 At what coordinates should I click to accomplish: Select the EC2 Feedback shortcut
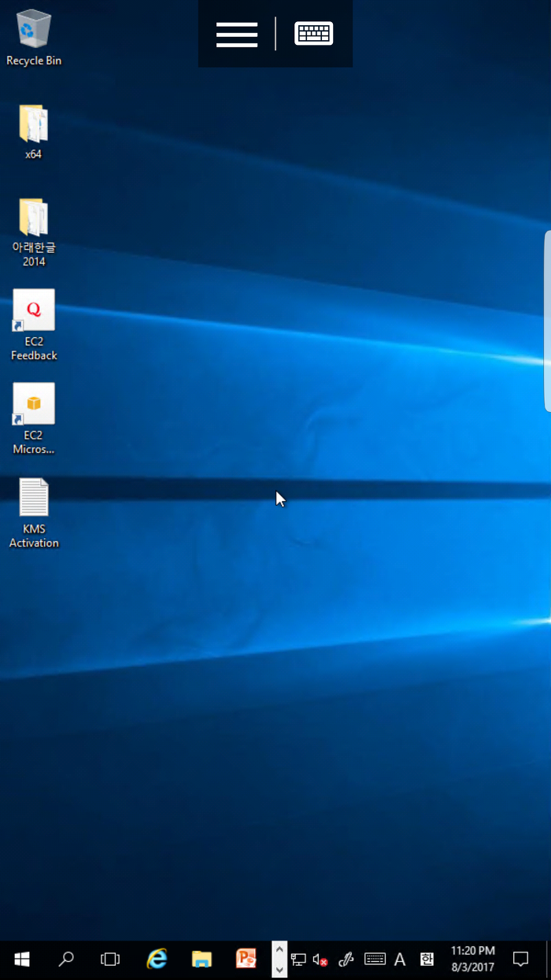[x=34, y=325]
